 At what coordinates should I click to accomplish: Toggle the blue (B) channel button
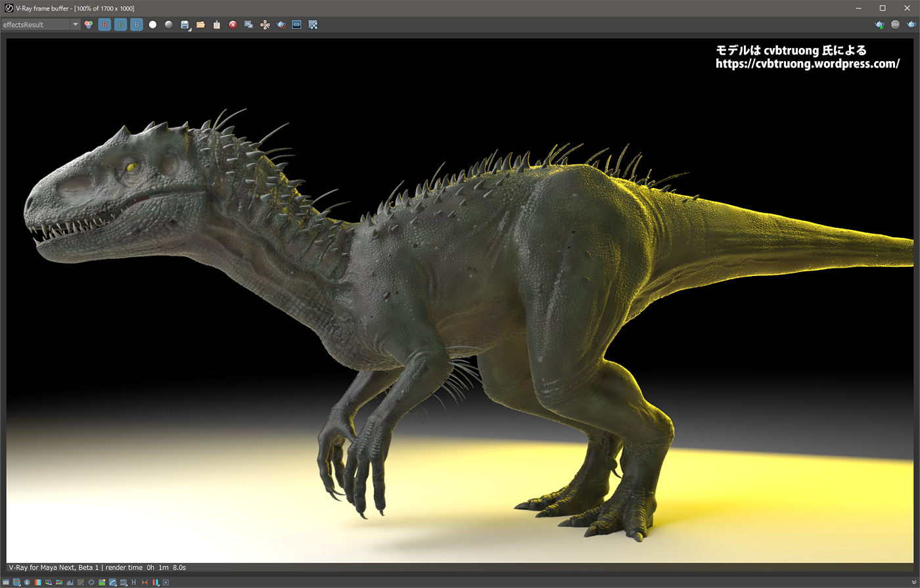[x=136, y=24]
